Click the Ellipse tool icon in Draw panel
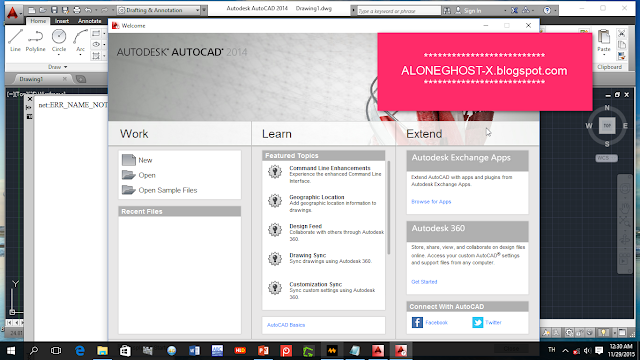640x360 pixels. tap(96, 44)
